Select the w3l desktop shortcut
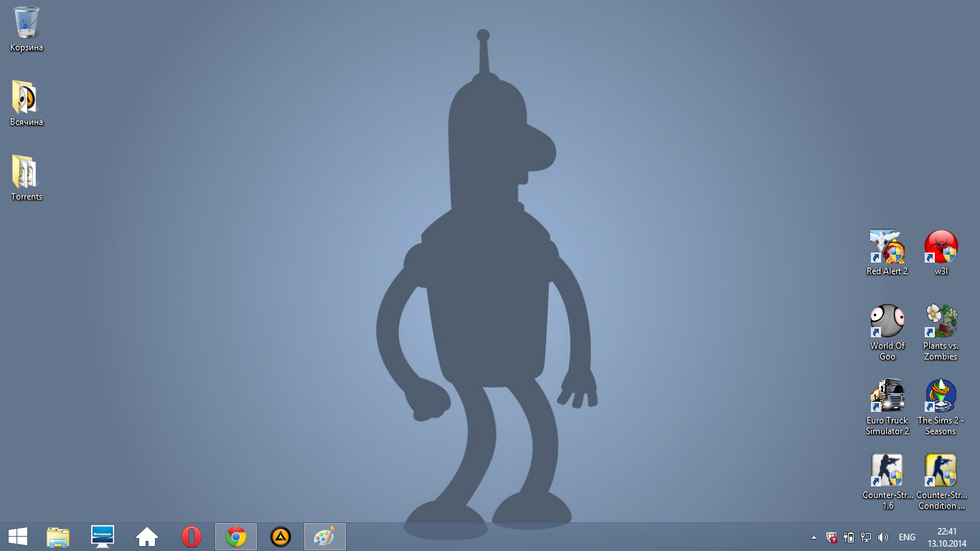 coord(941,253)
